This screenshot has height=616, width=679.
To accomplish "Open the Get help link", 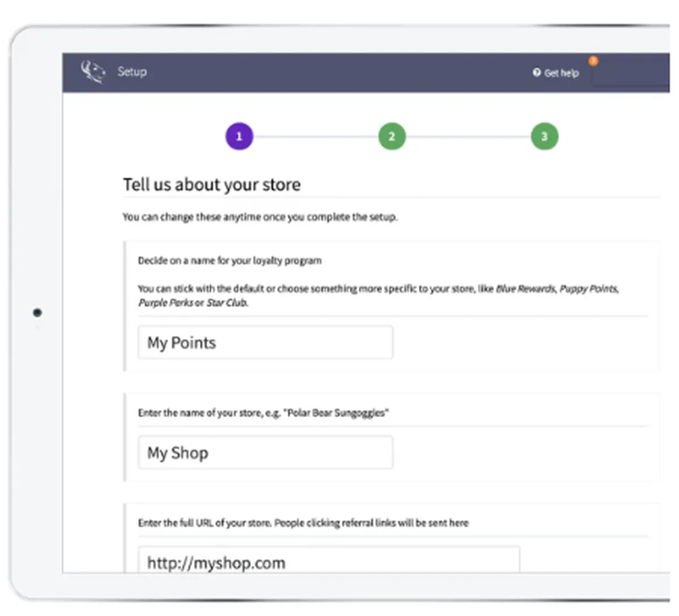I will point(556,72).
